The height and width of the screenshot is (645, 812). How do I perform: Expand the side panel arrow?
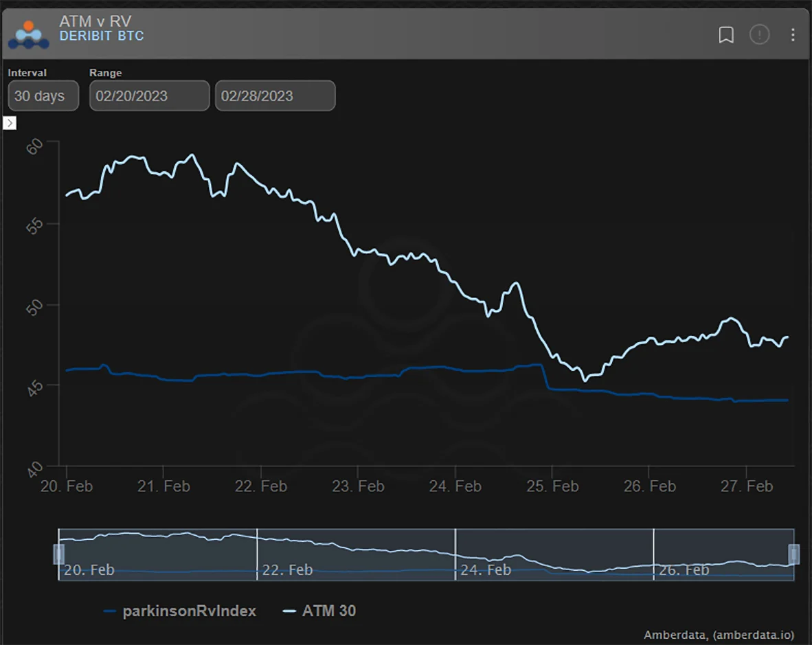[10, 123]
